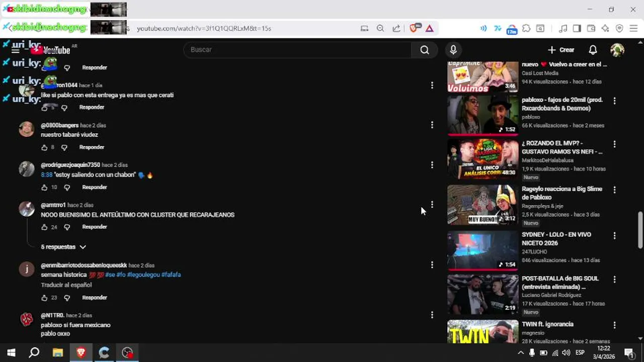Open the GUSTAVO RAMOS VS NEFI thumbnail

[483, 158]
